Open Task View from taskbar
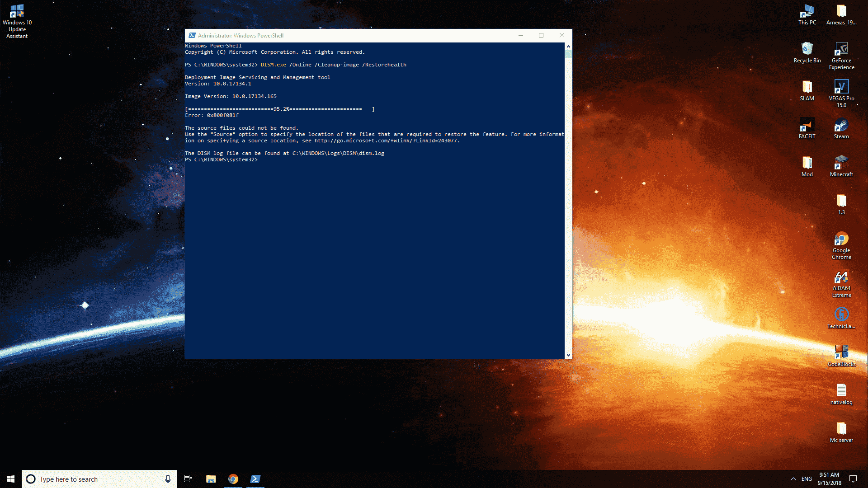Image resolution: width=868 pixels, height=488 pixels. click(x=188, y=479)
